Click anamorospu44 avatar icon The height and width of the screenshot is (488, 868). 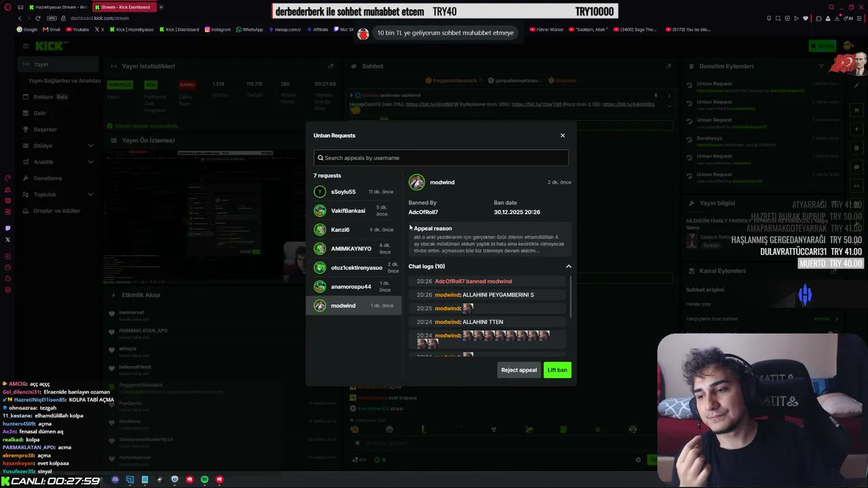point(320,287)
